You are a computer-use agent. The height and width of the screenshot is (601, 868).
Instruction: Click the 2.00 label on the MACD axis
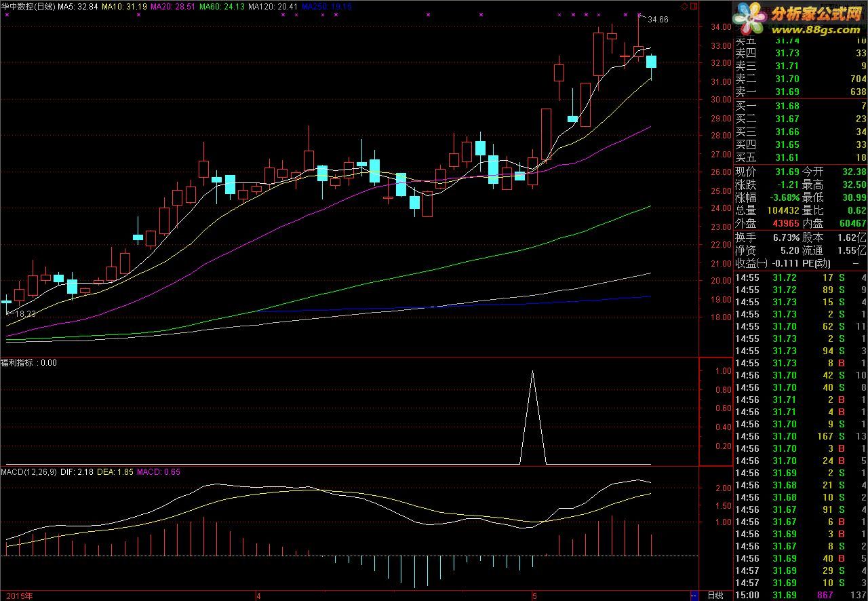pyautogui.click(x=724, y=488)
